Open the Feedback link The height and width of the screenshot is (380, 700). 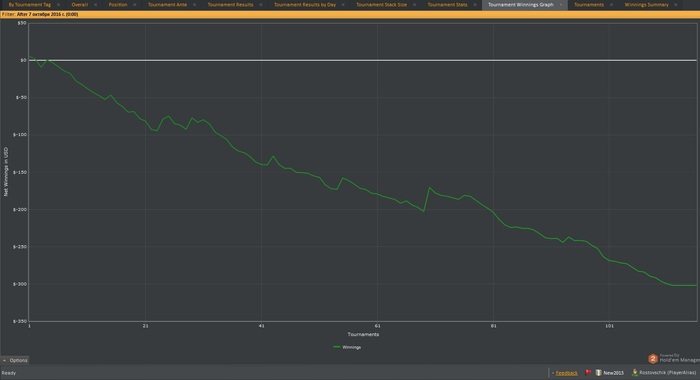pyautogui.click(x=567, y=373)
